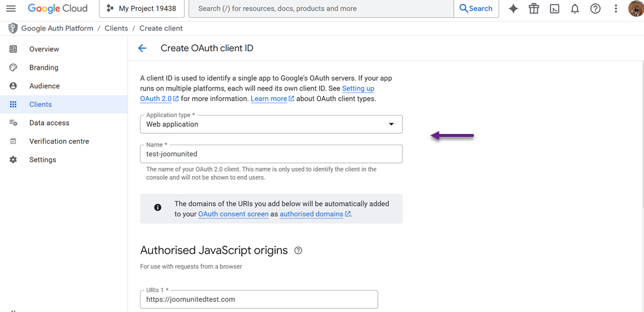Click the Name field containing test-joomunited
This screenshot has height=312, width=644.
[x=271, y=154]
